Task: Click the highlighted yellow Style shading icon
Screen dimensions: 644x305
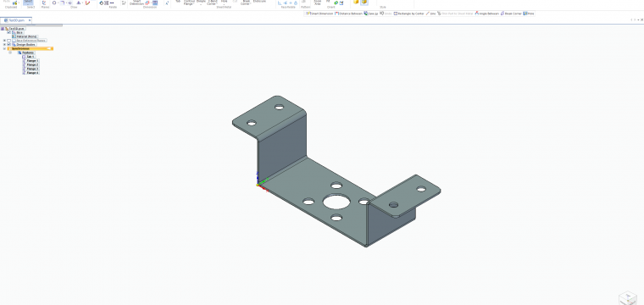Action: (364, 3)
